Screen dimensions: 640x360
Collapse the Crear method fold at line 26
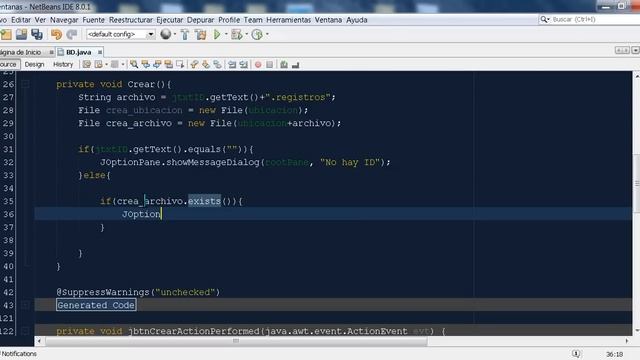tap(25, 84)
